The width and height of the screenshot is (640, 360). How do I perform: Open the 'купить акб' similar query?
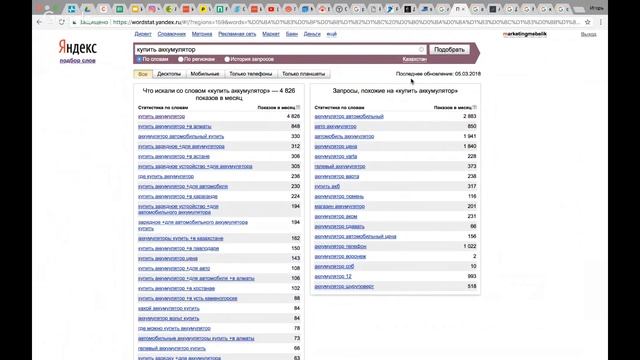coord(327,187)
